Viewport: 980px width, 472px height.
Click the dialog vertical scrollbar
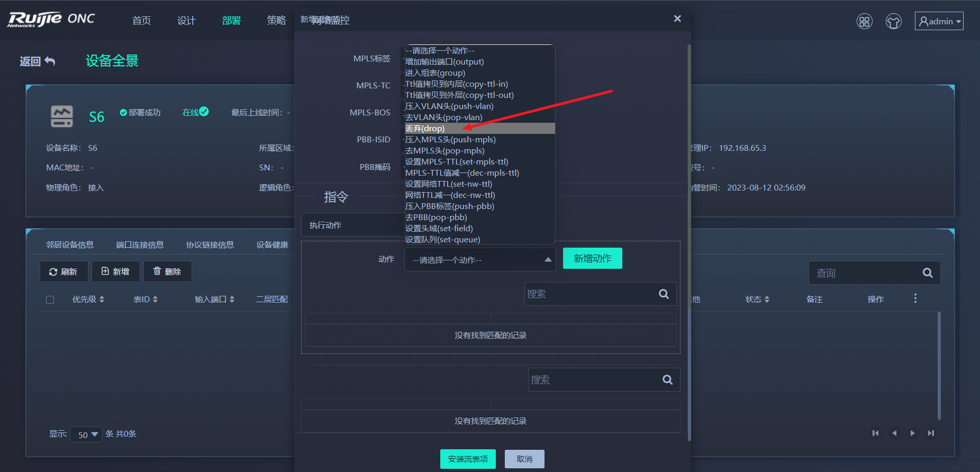689,242
